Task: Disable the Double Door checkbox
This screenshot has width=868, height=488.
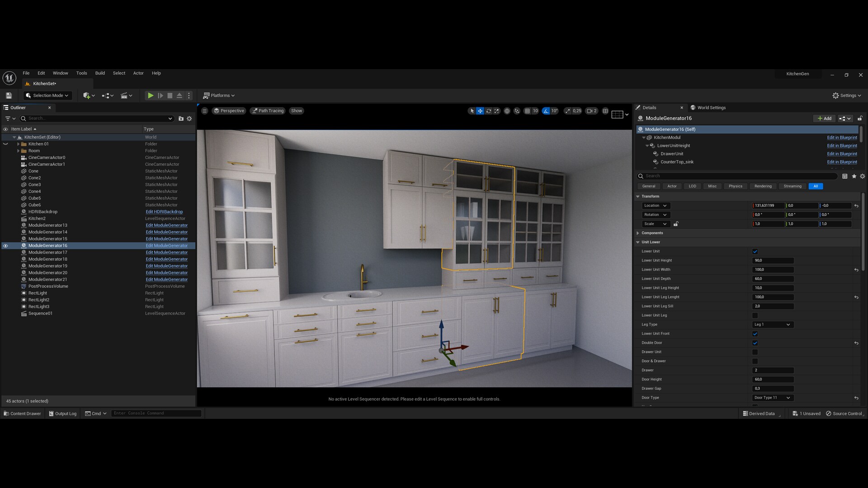Action: 755,343
